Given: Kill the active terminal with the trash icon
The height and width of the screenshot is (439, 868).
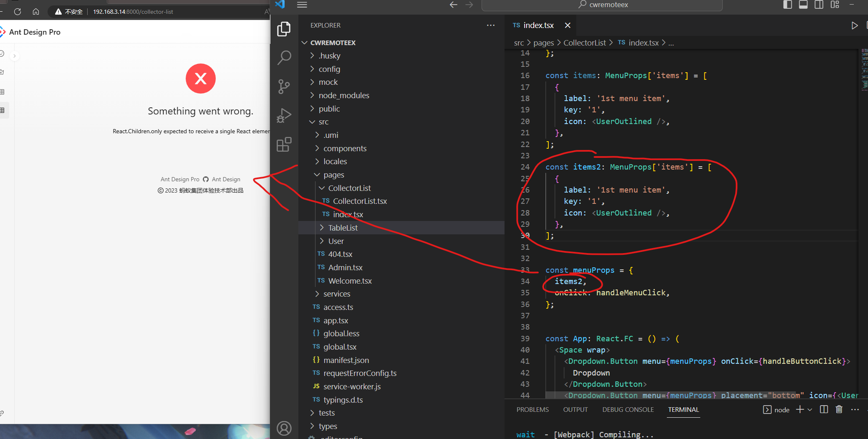Looking at the screenshot, I should [839, 409].
